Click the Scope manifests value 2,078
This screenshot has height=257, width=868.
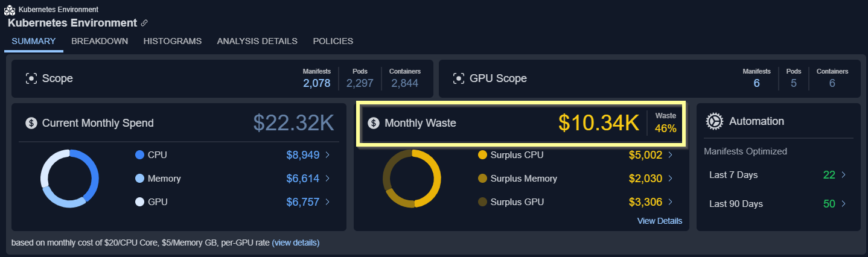pyautogui.click(x=317, y=83)
